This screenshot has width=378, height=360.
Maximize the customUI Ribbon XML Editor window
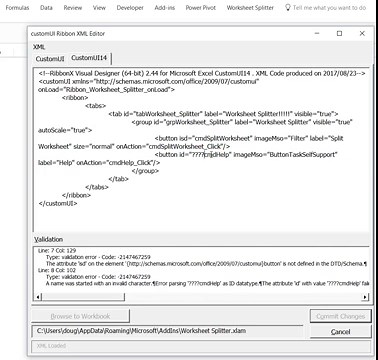tap(339, 33)
